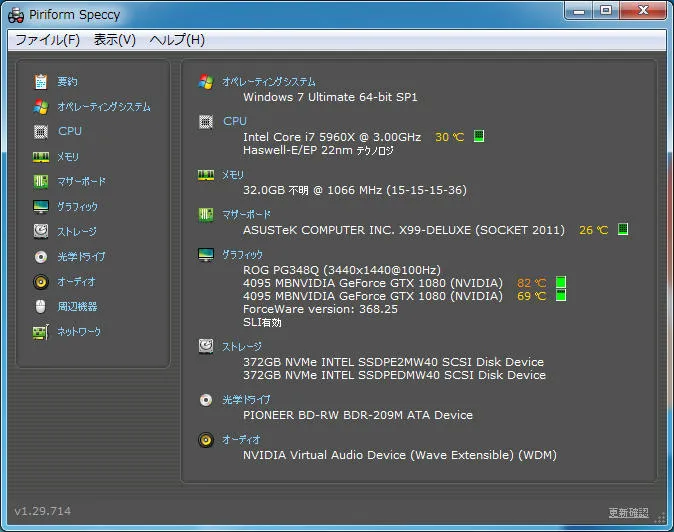Click the text ForceWare version: 368.25
This screenshot has width=674, height=532.
pos(320,309)
